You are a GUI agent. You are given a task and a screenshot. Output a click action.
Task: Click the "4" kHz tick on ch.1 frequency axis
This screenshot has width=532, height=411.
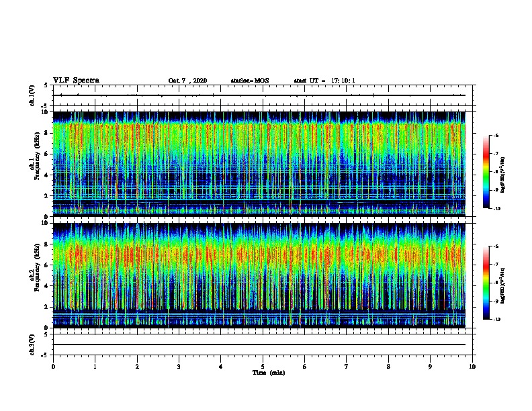pos(47,175)
